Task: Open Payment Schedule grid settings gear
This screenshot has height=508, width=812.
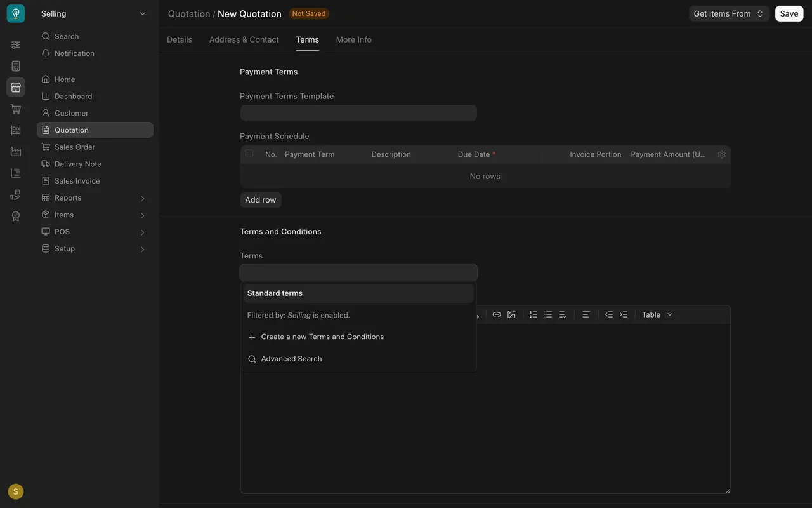Action: [x=721, y=154]
